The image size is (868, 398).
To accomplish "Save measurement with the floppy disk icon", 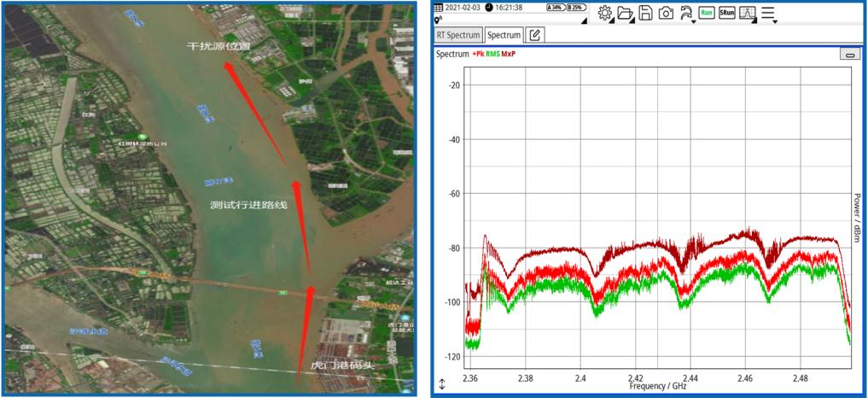I will pyautogui.click(x=646, y=13).
